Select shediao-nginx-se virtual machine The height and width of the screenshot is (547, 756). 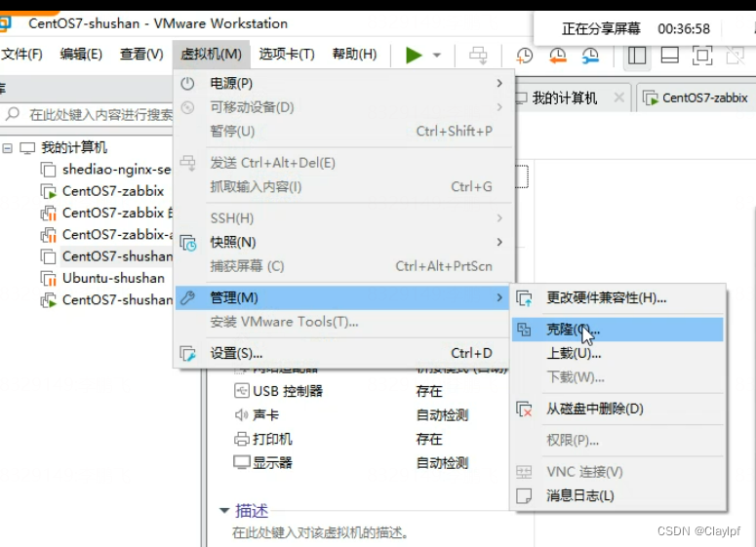coord(105,170)
